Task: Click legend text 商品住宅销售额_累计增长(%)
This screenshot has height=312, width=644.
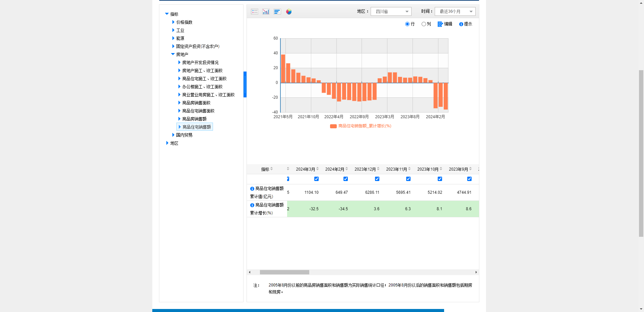Action: click(x=365, y=126)
